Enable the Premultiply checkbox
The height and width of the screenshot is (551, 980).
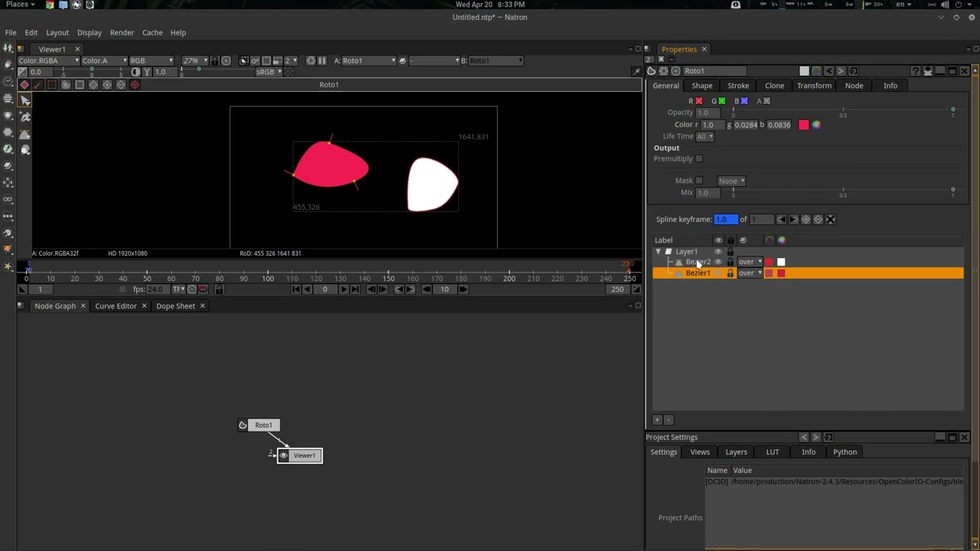pyautogui.click(x=698, y=159)
